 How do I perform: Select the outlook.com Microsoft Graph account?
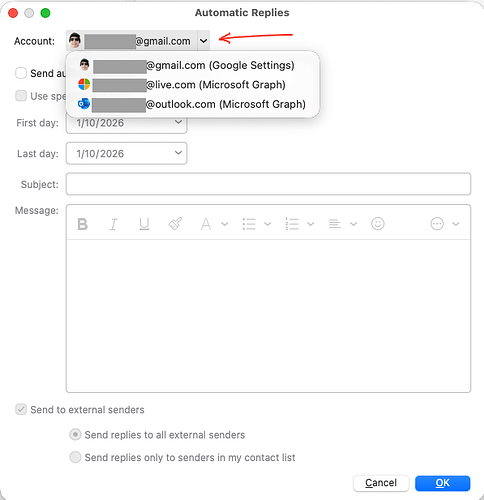(x=193, y=104)
